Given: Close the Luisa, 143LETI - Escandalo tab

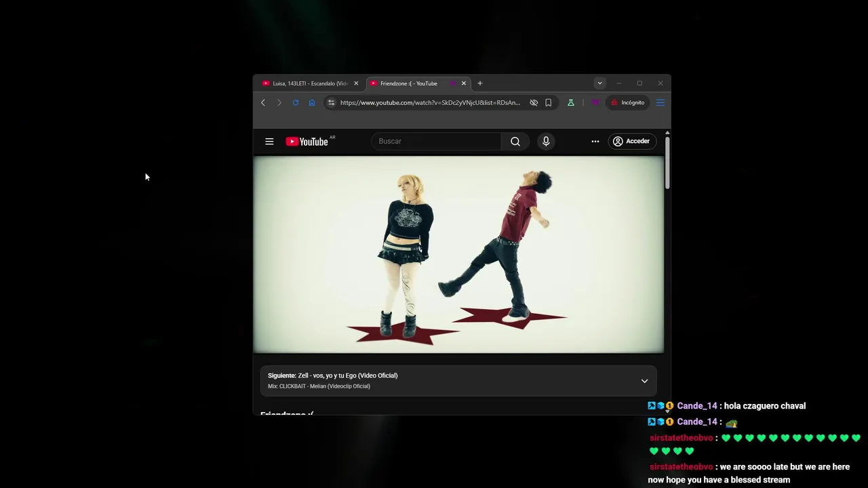Looking at the screenshot, I should pos(356,83).
